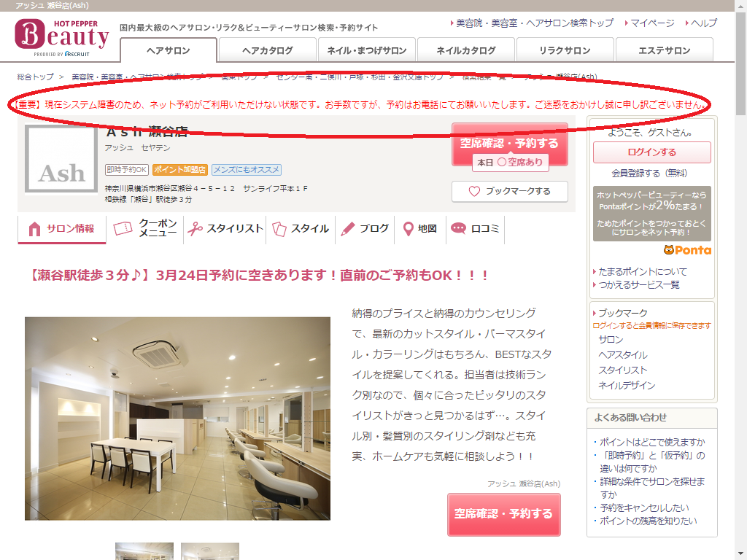Click the ログインする button
The height and width of the screenshot is (560, 747).
tap(651, 152)
